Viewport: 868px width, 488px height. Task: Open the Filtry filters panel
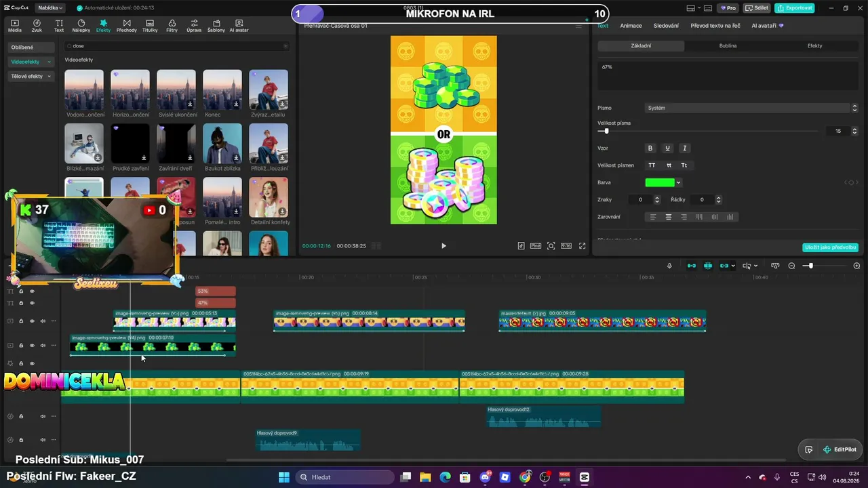(172, 26)
